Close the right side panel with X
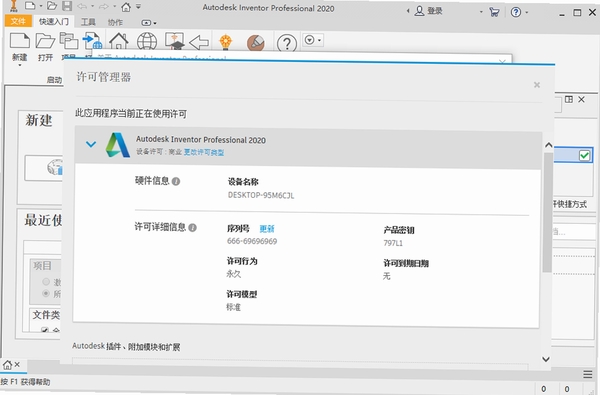This screenshot has height=395, width=600. [x=582, y=100]
